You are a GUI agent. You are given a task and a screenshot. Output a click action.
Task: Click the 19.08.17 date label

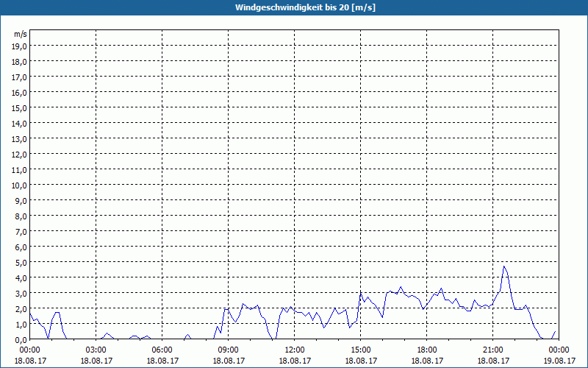559,361
